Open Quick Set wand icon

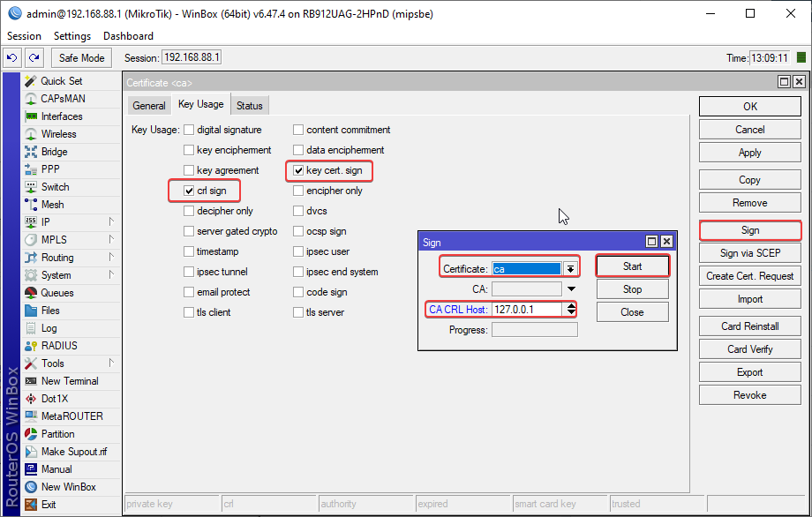31,81
